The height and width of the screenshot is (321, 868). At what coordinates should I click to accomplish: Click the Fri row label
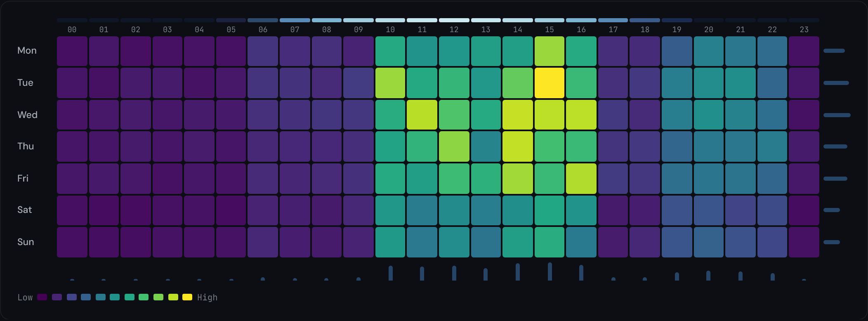click(23, 178)
